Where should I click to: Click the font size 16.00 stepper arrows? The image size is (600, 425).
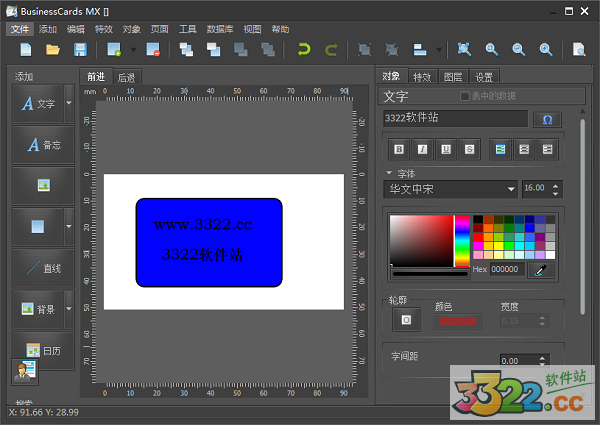(555, 190)
